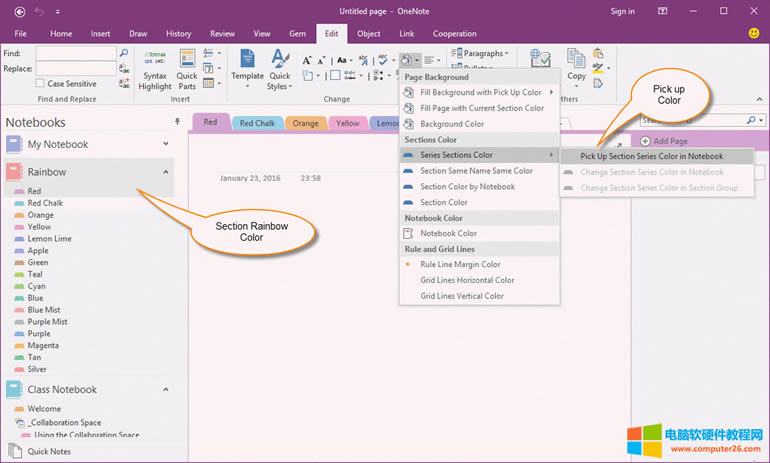Click the Copy icon in ribbon
Viewport: 770px width, 463px height.
coord(577,64)
